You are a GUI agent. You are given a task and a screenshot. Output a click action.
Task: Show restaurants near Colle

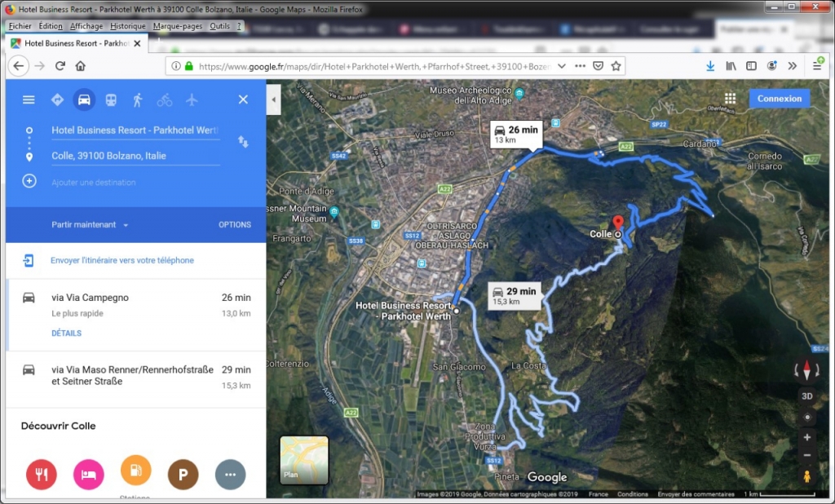(42, 474)
